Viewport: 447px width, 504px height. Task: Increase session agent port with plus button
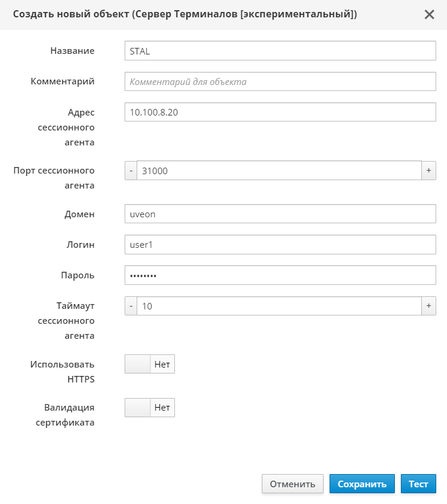point(428,171)
